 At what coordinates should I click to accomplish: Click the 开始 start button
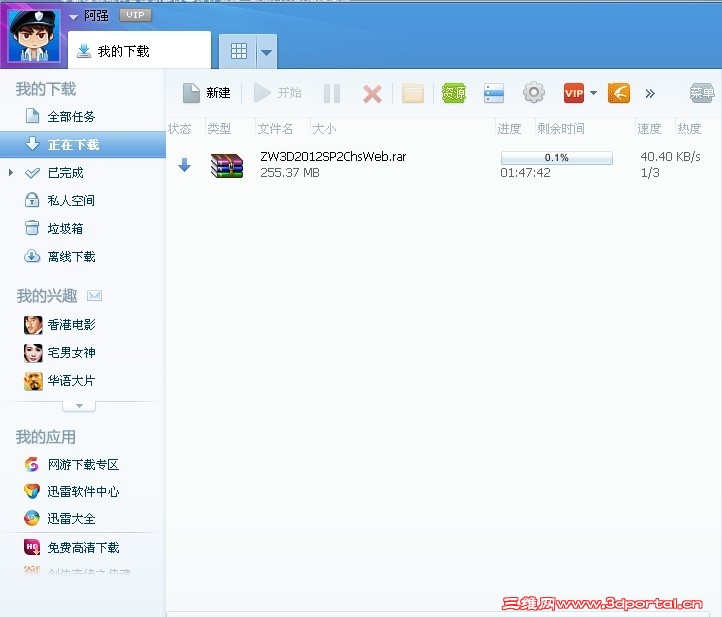[278, 93]
